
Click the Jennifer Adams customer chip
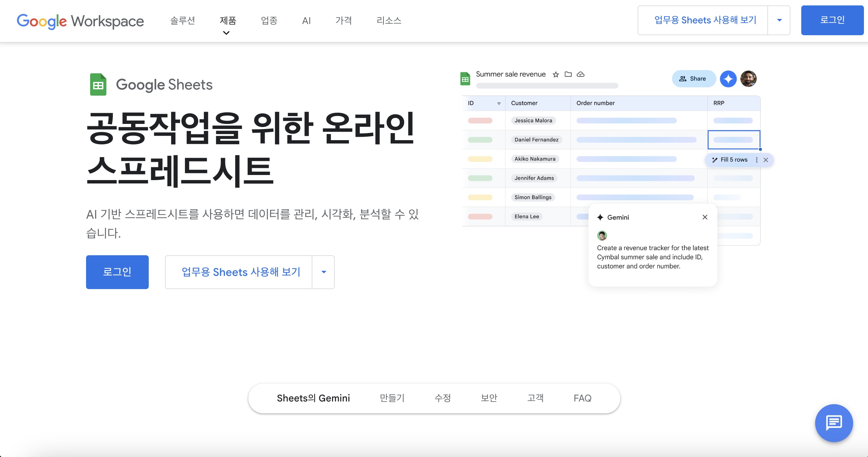pos(534,178)
